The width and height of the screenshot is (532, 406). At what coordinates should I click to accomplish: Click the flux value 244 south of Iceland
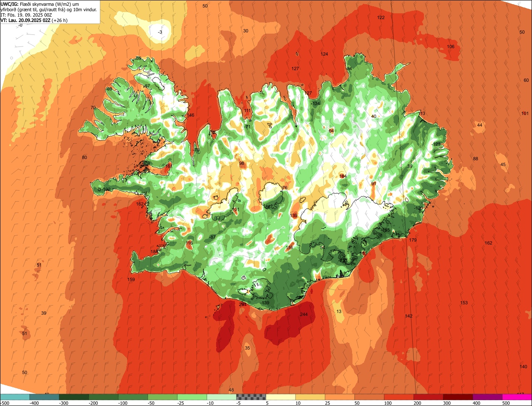click(304, 314)
